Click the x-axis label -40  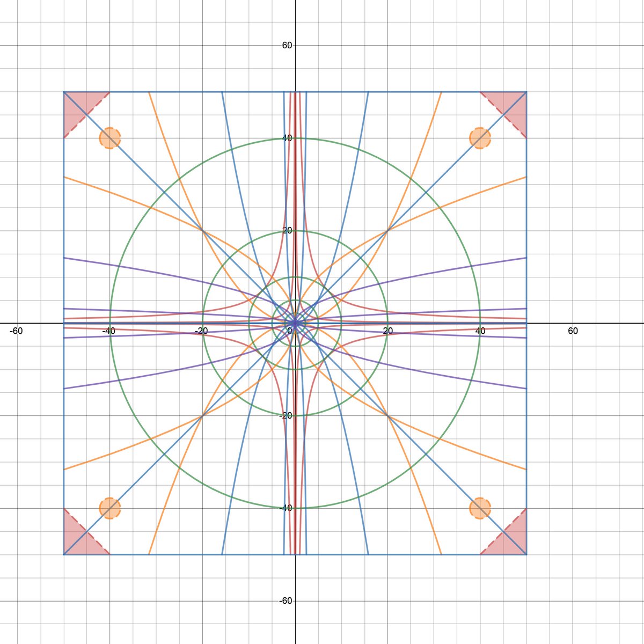pos(109,331)
